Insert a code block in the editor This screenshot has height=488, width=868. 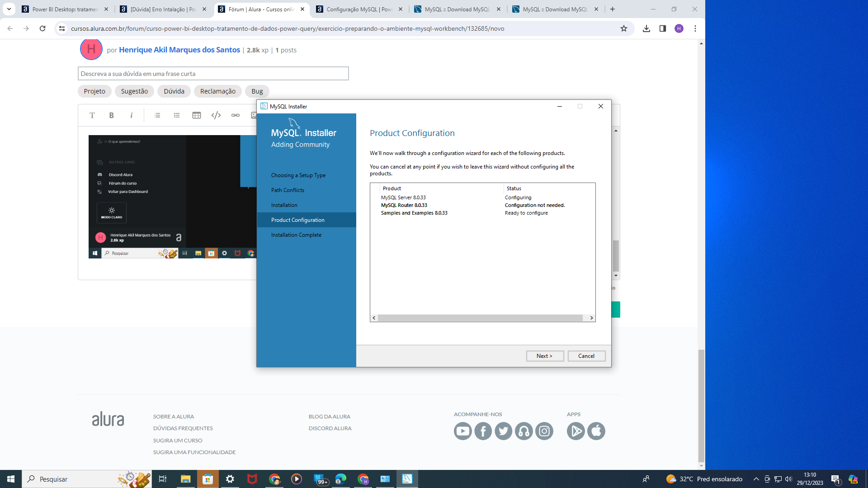coord(216,115)
